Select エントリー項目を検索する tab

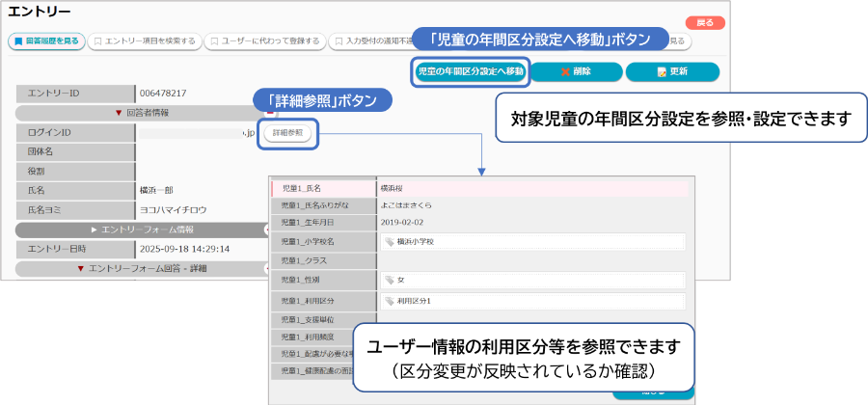[x=145, y=41]
